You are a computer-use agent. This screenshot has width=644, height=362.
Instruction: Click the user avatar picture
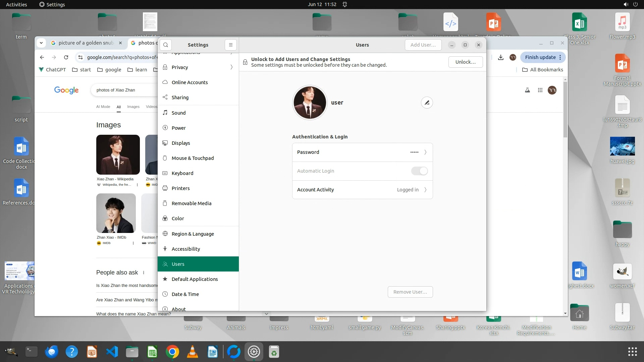[x=309, y=103]
